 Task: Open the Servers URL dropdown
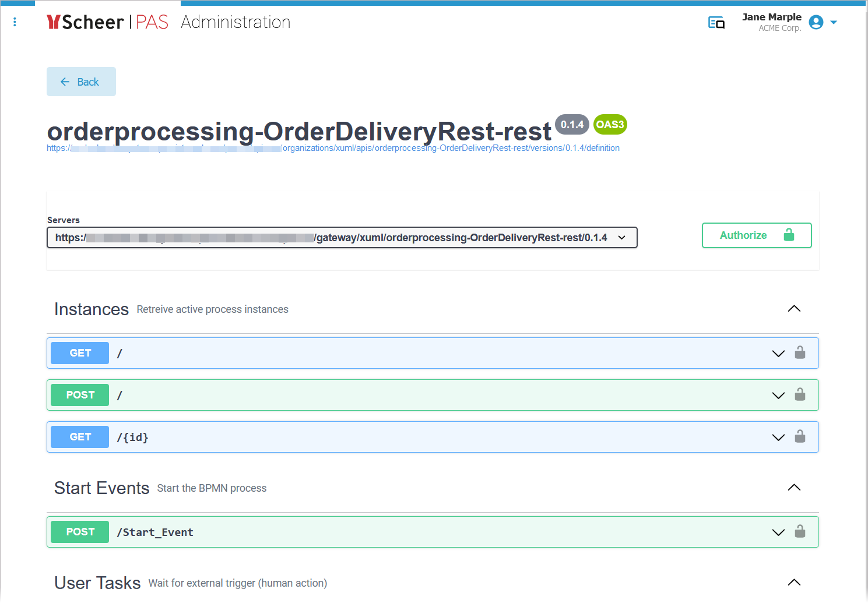point(621,237)
